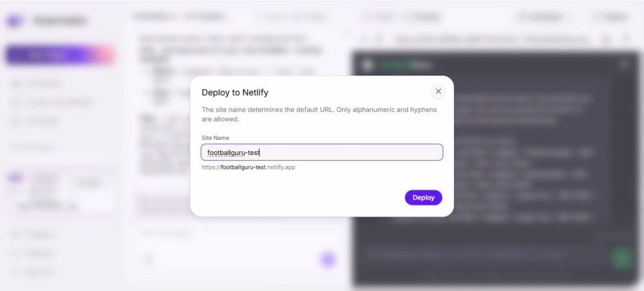Click the dark panel's top-right corner icon
This screenshot has height=291, width=644.
coord(623,64)
